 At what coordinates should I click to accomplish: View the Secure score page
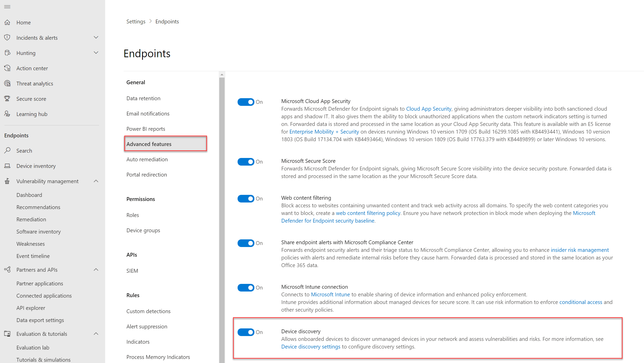click(x=31, y=99)
